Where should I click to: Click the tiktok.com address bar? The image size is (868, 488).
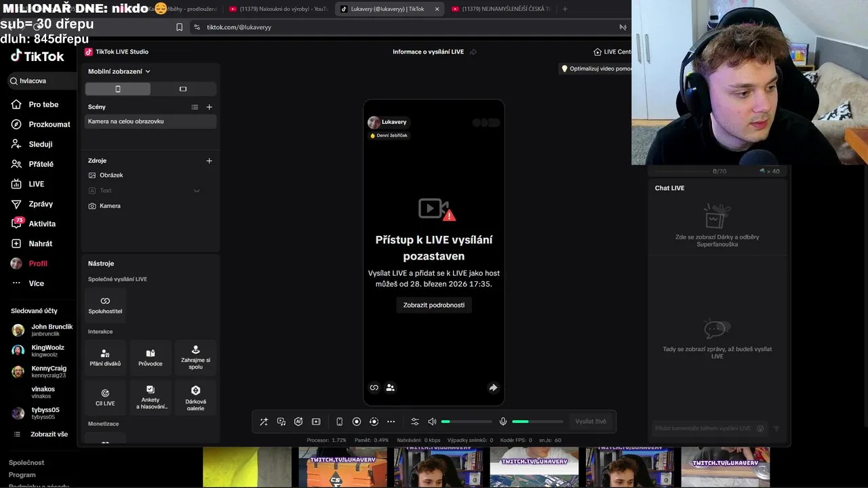tap(407, 27)
